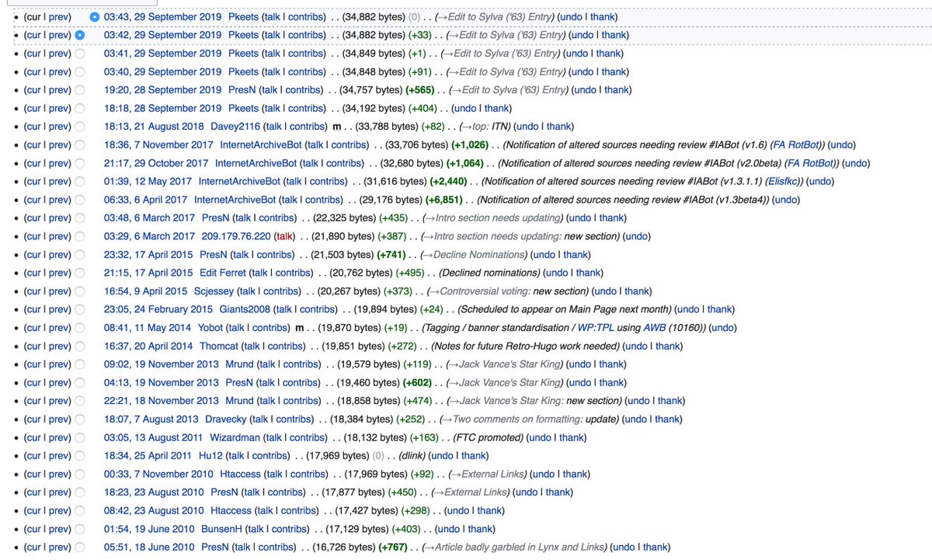Select radio button for 18:13, 21 August 2018 revision
Viewport: 932px width, 560px height.
[79, 127]
